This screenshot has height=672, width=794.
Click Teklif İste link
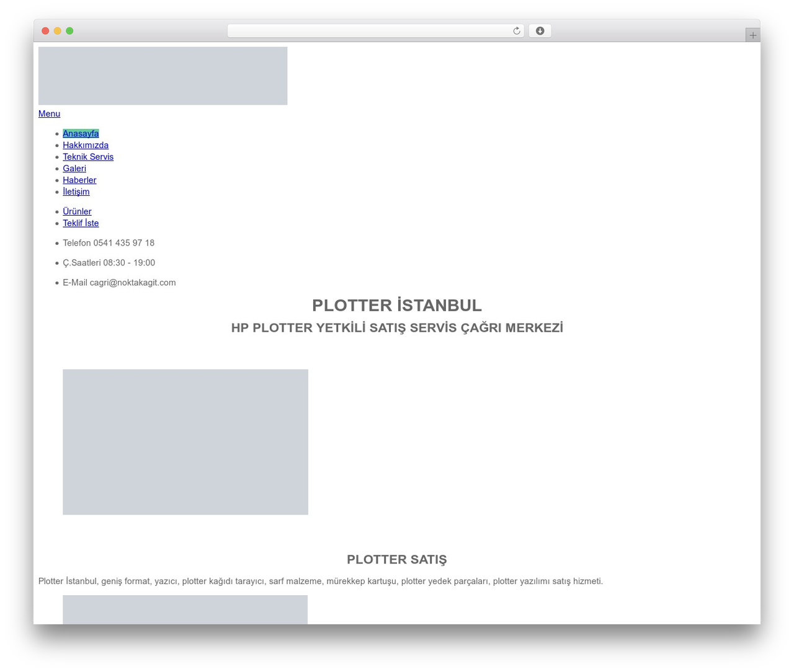[x=81, y=223]
